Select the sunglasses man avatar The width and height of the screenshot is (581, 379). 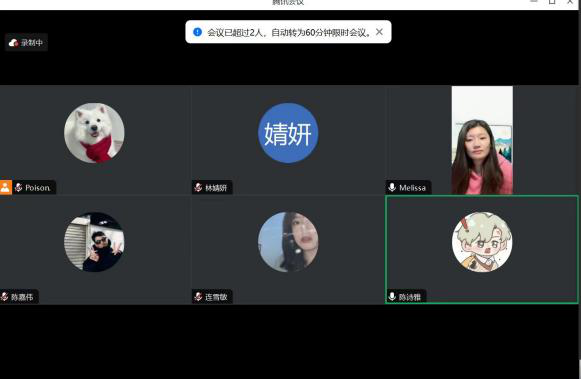click(x=94, y=242)
